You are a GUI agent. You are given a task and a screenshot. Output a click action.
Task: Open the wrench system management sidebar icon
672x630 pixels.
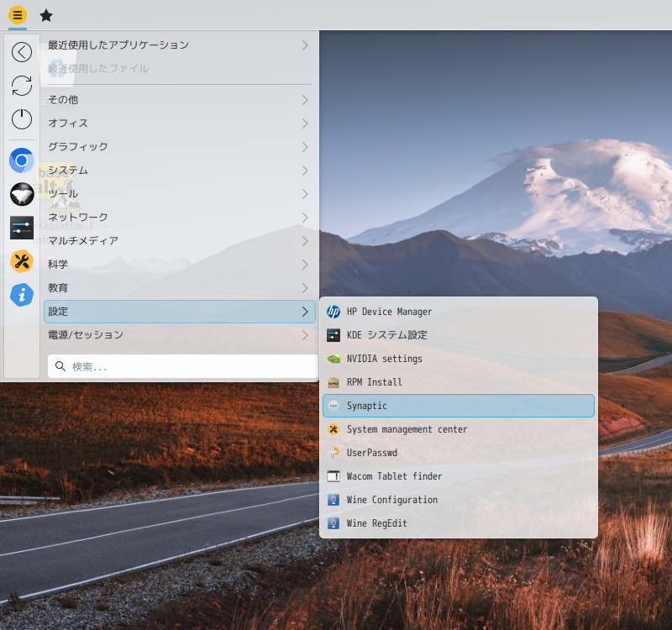pyautogui.click(x=22, y=261)
